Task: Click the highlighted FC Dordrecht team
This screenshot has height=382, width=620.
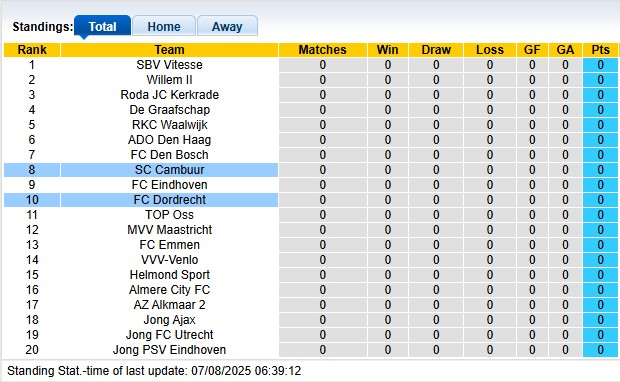Action: [x=169, y=200]
